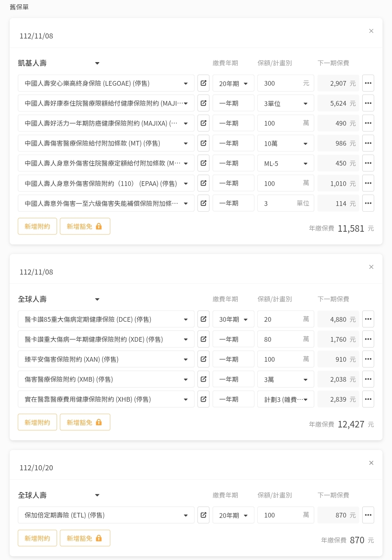Close the 凱基人壽 policy card
Image resolution: width=392 pixels, height=560 pixels.
click(371, 31)
